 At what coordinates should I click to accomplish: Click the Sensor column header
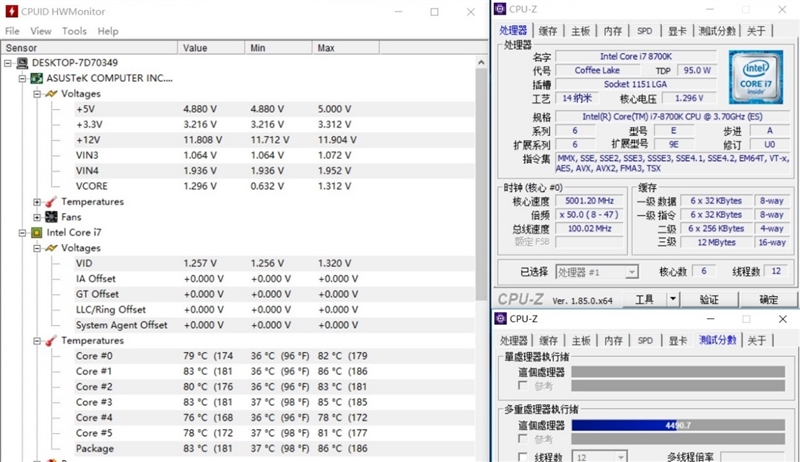pos(89,48)
